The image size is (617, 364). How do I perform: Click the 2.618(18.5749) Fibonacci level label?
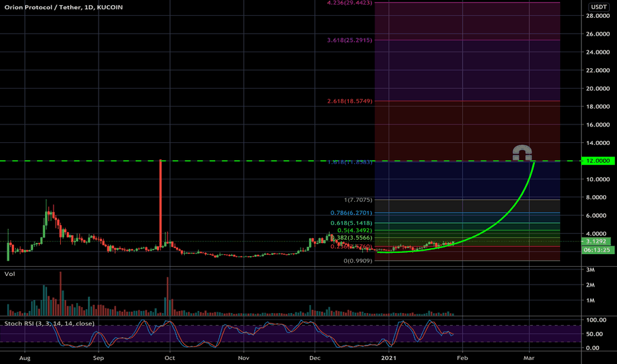point(350,101)
